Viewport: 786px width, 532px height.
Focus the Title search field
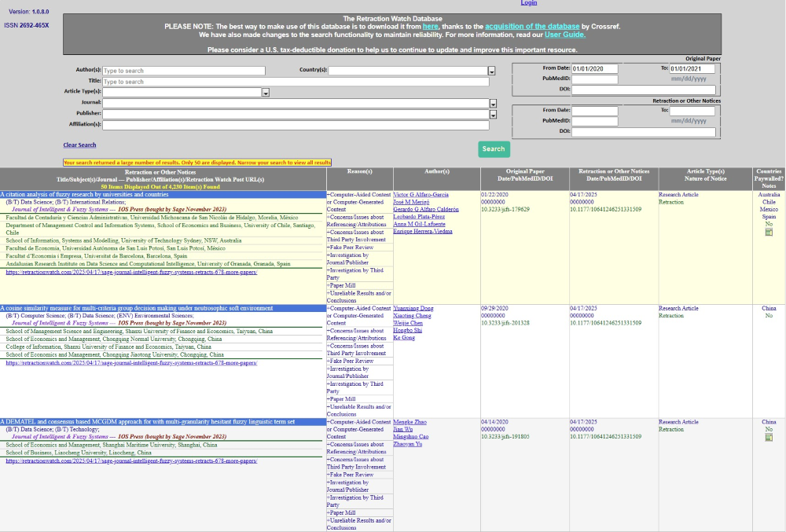click(296, 82)
